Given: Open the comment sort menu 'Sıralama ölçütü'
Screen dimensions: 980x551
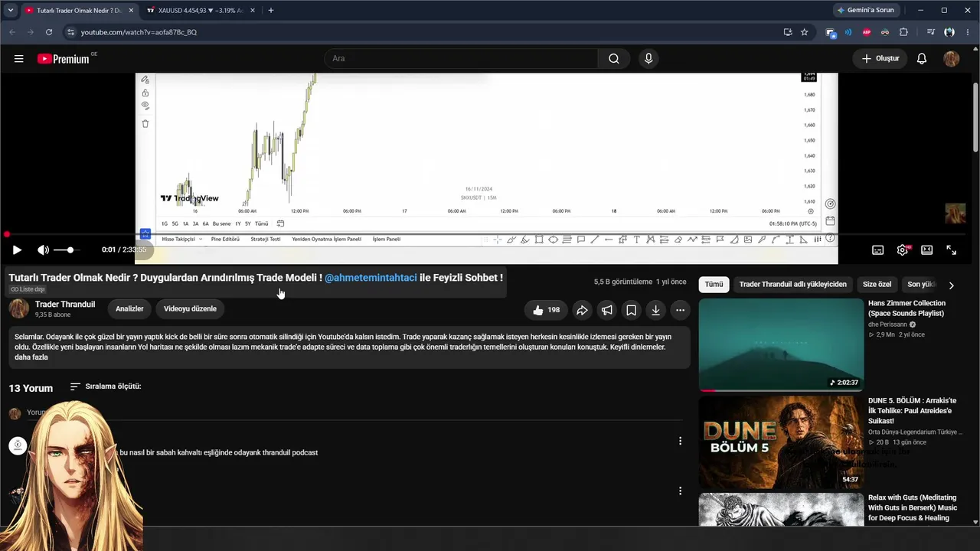Looking at the screenshot, I should pyautogui.click(x=106, y=386).
